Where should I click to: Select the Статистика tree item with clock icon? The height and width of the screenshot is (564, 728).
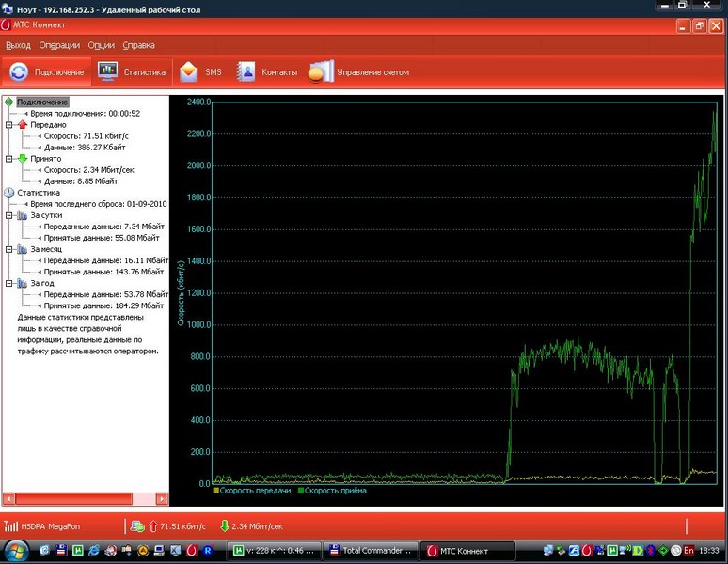coord(38,193)
